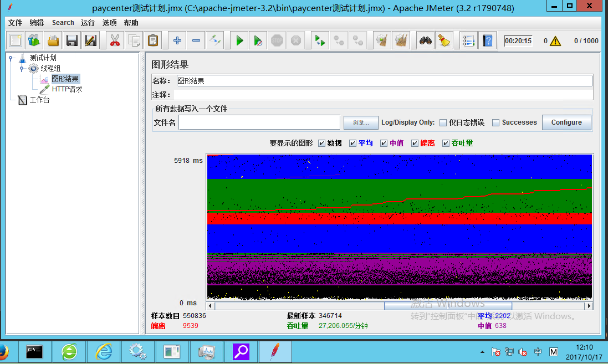Click the yellow warning triangle error indicator

[x=555, y=40]
